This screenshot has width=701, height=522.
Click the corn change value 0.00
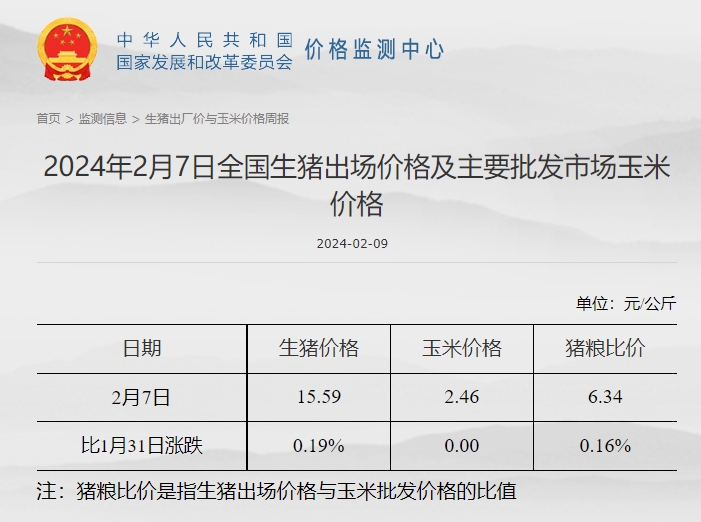click(x=462, y=446)
